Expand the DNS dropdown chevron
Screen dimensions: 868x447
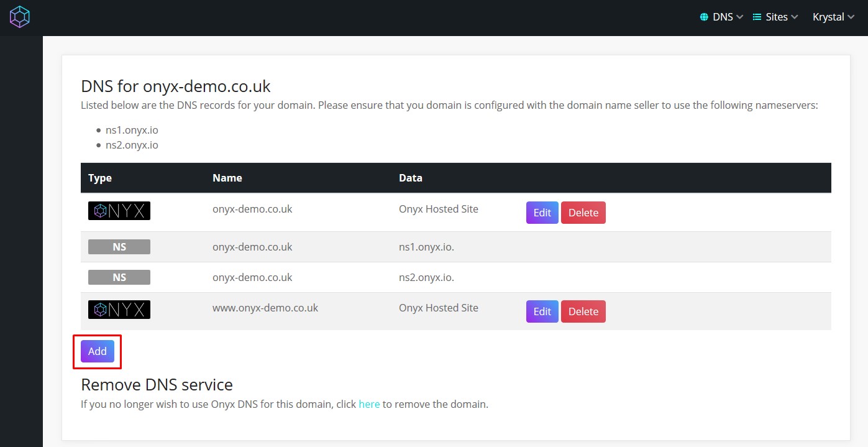[x=739, y=17]
